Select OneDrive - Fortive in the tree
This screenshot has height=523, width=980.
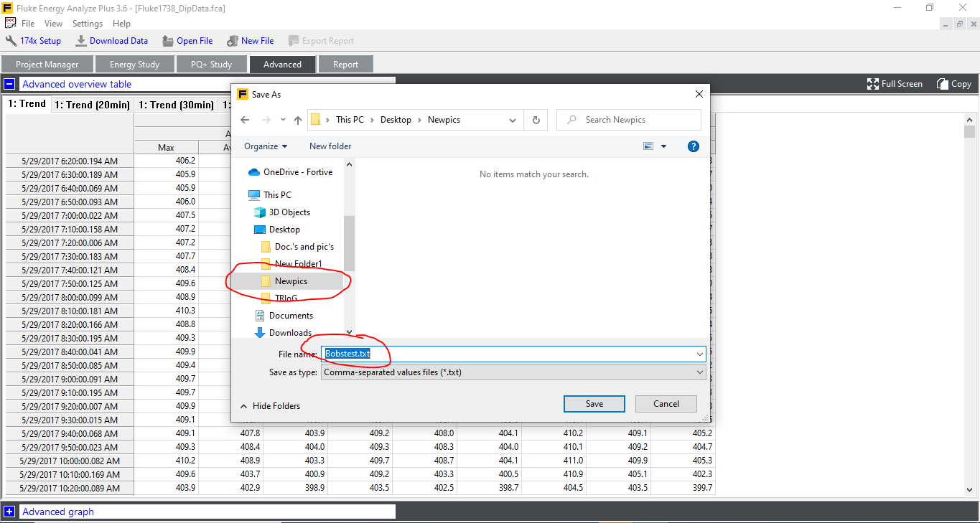point(290,172)
